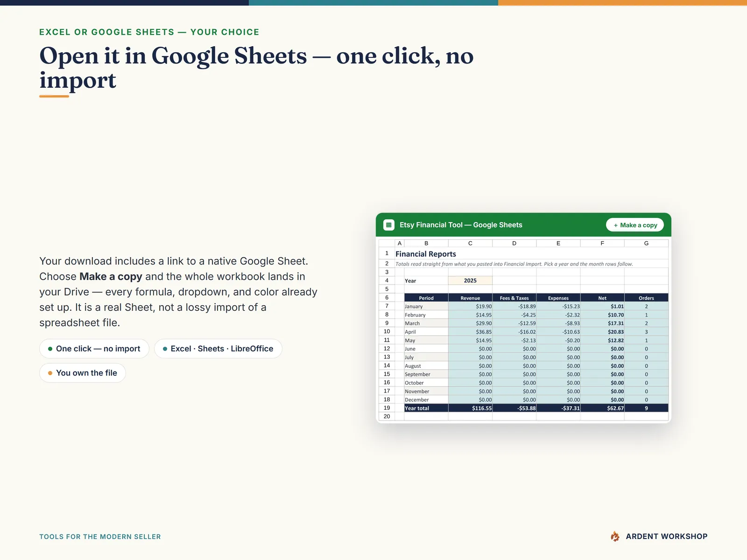
Task: Click the April row label
Action: 426,332
